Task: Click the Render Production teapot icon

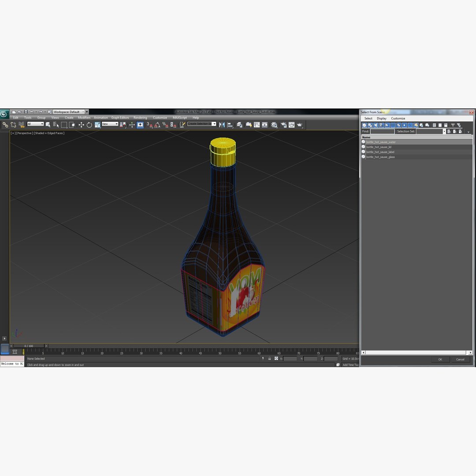Action: click(x=300, y=125)
